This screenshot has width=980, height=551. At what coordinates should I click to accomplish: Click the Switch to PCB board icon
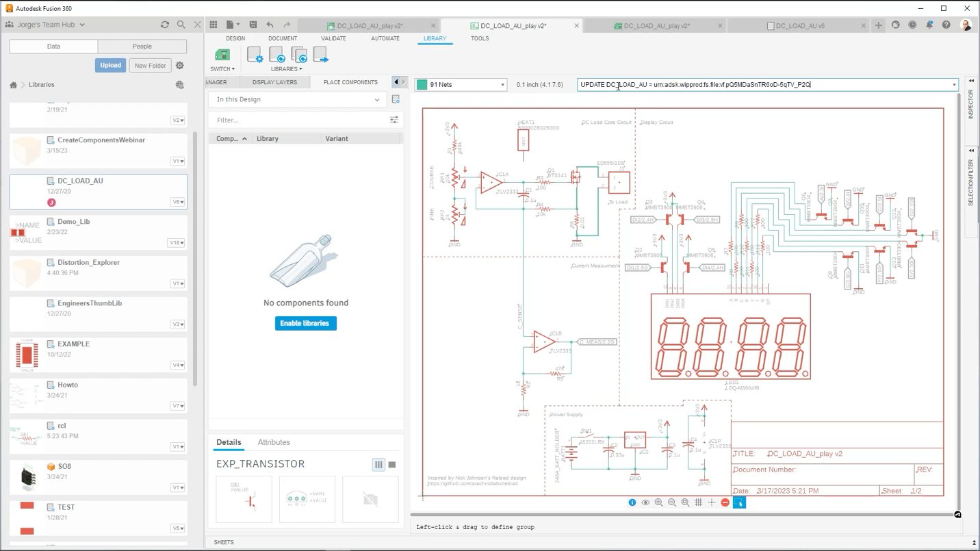click(222, 55)
